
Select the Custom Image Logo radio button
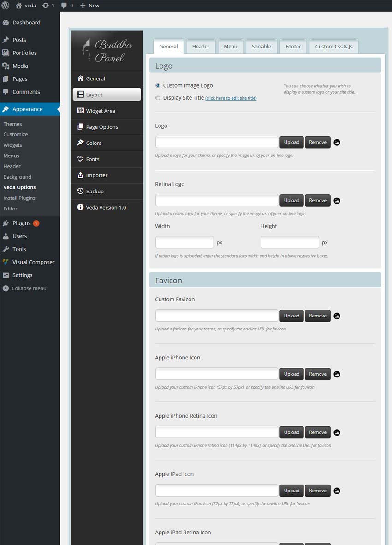[157, 85]
